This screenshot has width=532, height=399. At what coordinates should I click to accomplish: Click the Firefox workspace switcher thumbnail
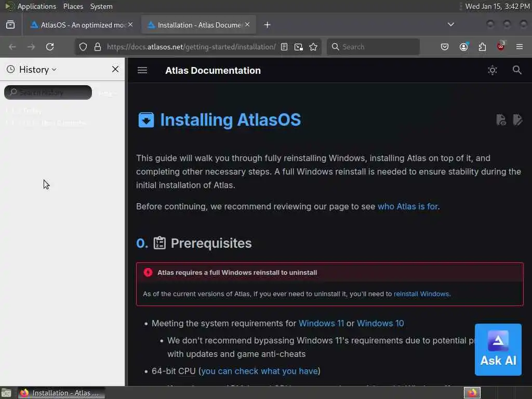[472, 393]
